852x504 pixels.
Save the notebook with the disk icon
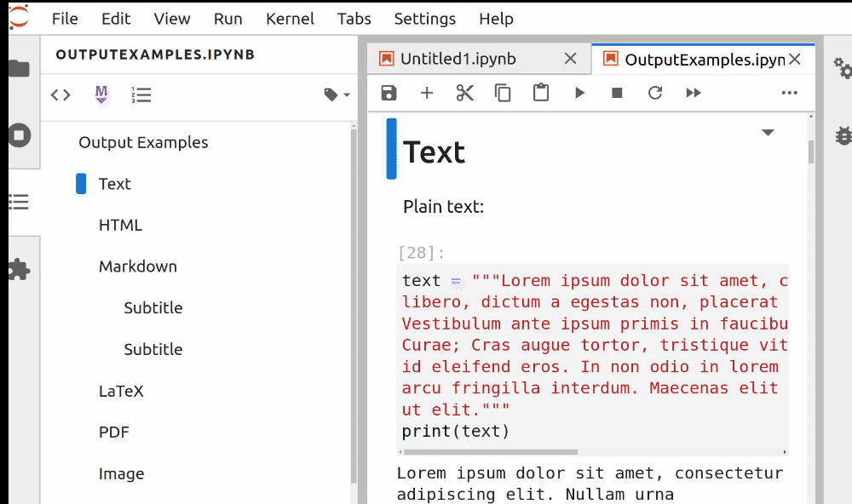pyautogui.click(x=389, y=93)
